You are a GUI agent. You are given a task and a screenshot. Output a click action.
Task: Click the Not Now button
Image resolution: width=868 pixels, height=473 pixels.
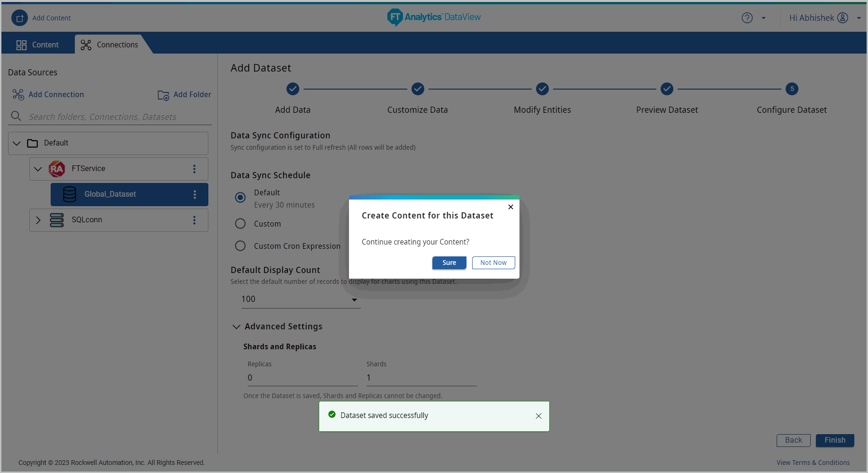pos(493,263)
